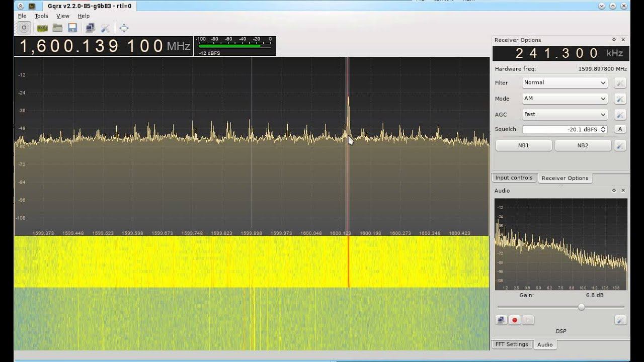644x362 pixels.
Task: Click the main 1,600.139 100 MHz frequency display
Action: pyautogui.click(x=103, y=46)
